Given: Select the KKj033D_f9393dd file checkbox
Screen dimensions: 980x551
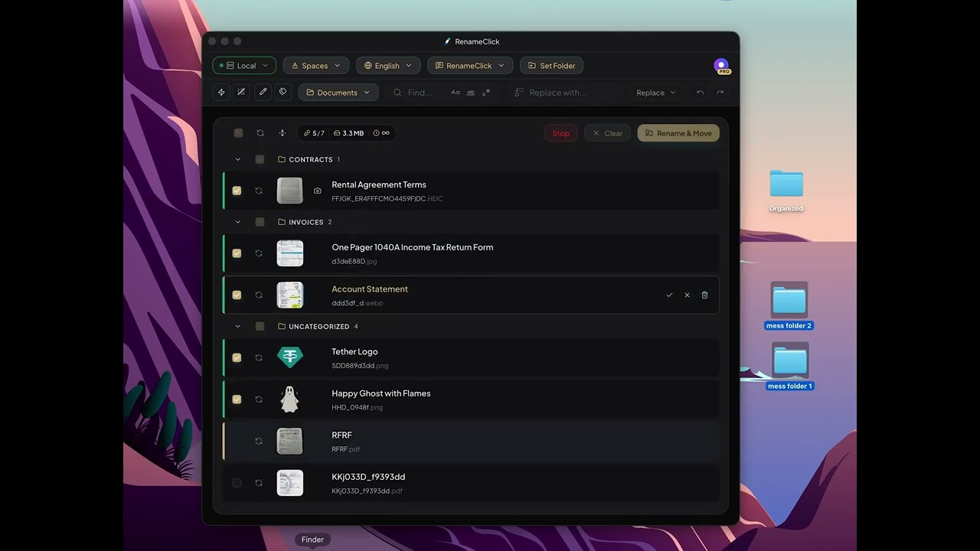Looking at the screenshot, I should point(237,483).
